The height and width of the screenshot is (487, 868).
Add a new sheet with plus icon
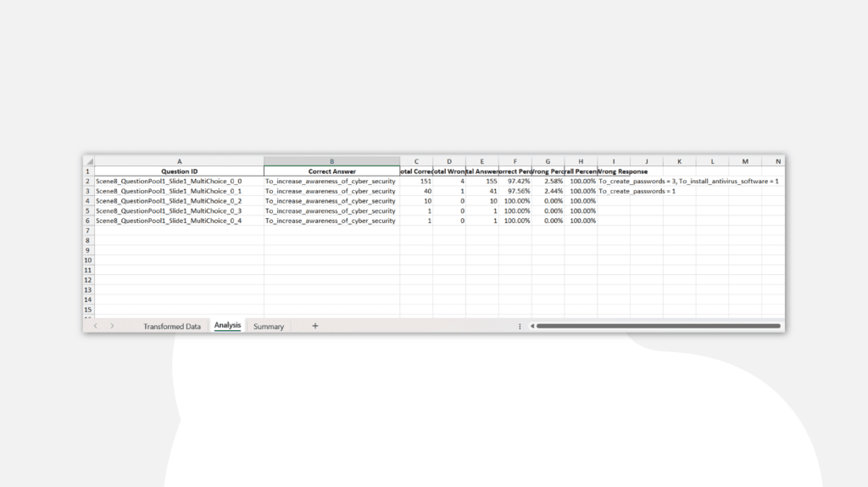315,326
